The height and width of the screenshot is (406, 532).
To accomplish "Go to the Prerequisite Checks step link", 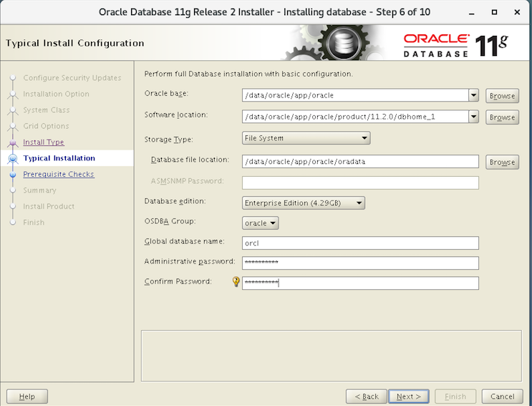I will coord(59,174).
